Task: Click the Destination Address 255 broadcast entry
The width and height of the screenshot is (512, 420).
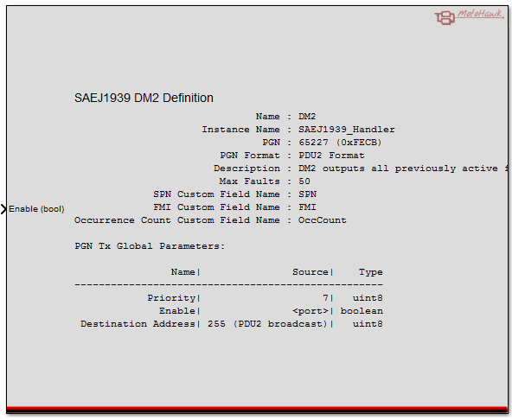Action: coord(267,324)
